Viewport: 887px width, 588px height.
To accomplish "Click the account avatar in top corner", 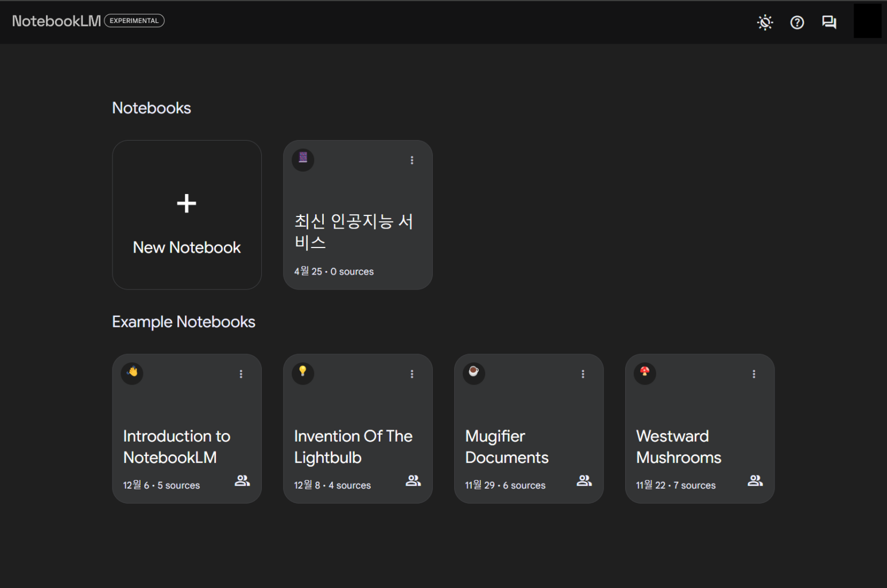I will tap(867, 21).
